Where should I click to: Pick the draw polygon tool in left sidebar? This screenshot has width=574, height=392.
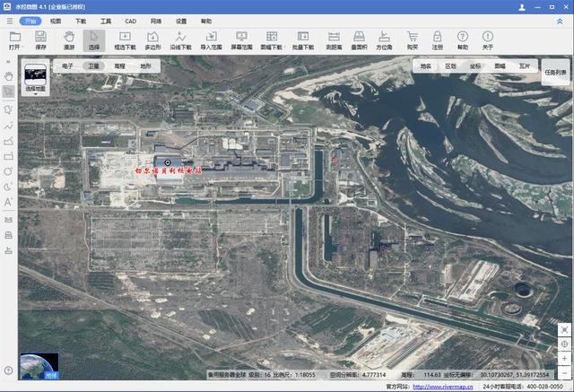pyautogui.click(x=8, y=109)
